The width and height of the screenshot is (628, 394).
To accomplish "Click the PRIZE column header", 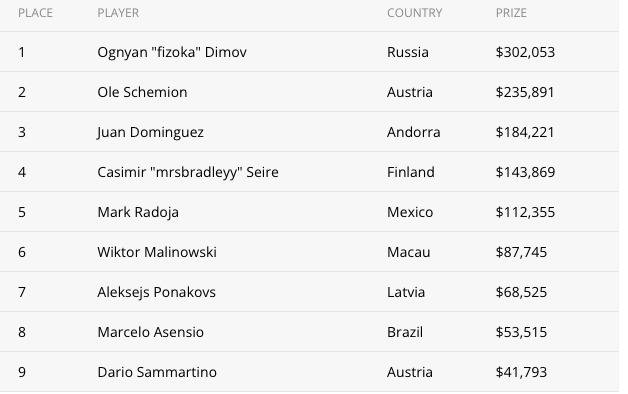I will pos(511,13).
